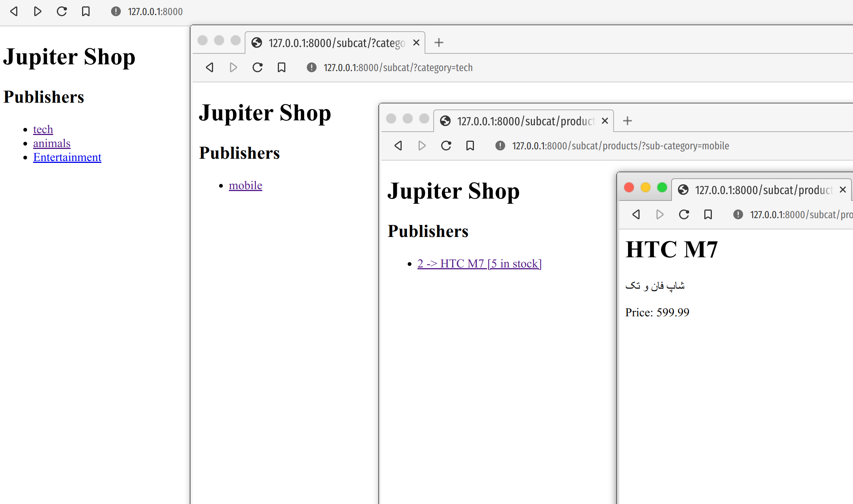The height and width of the screenshot is (504, 853).
Task: Reload the HTC M7 product page
Action: click(684, 214)
